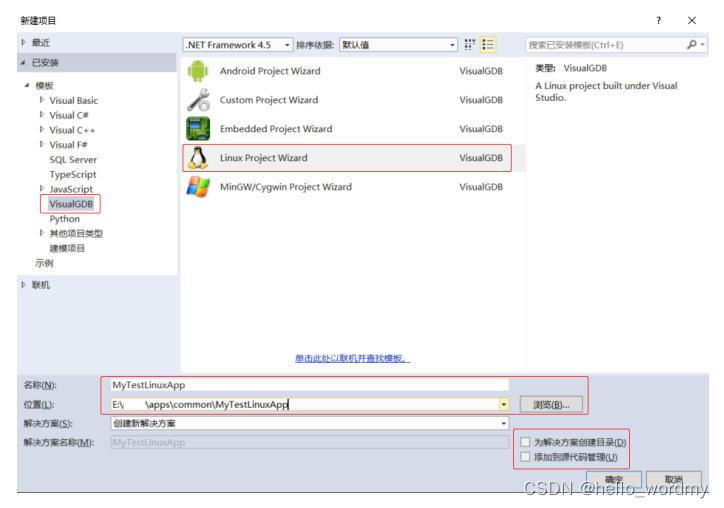This screenshot has height=508, width=724.
Task: Select 示例 in the left tree
Action: pos(44,263)
